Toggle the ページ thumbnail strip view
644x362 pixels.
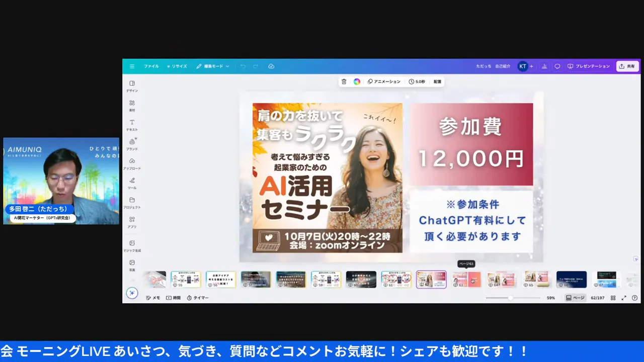[575, 298]
